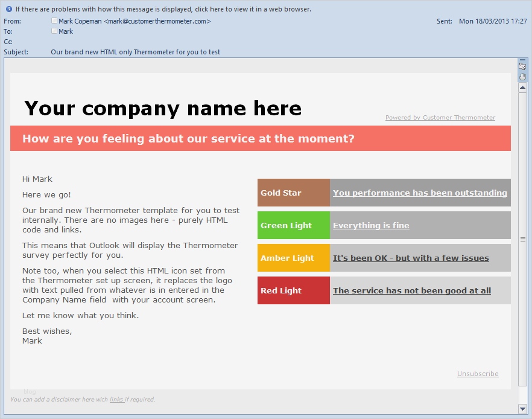This screenshot has height=419, width=532.
Task: Click the sent date Mon 18/03/2013 17:27
Action: point(493,21)
